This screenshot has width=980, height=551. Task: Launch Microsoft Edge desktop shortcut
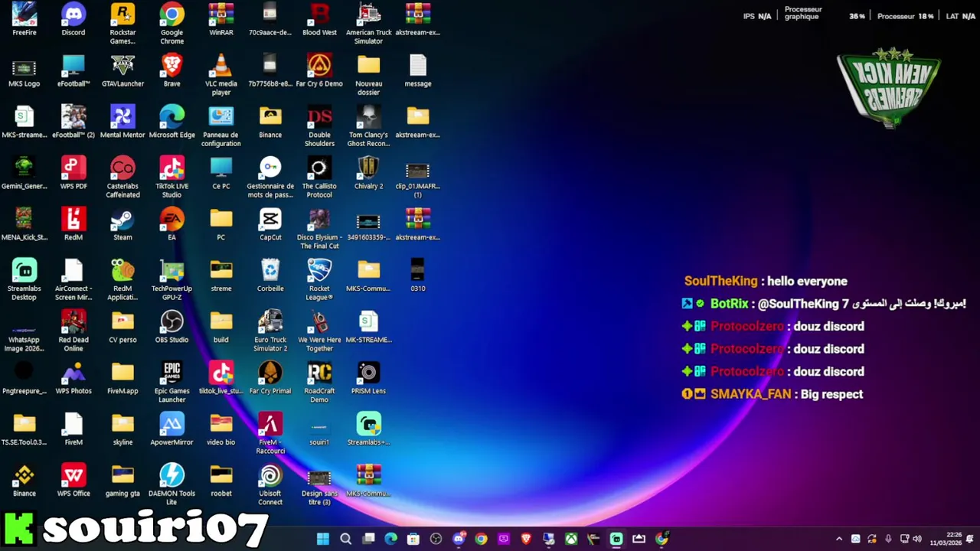coord(171,122)
